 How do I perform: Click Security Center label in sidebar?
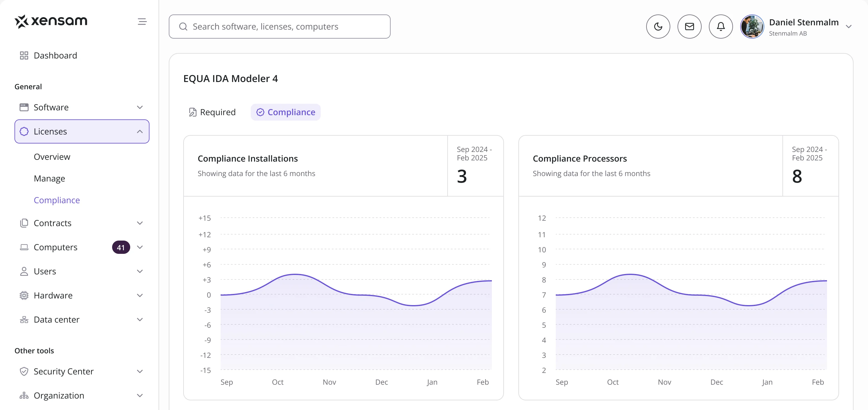[x=64, y=371]
